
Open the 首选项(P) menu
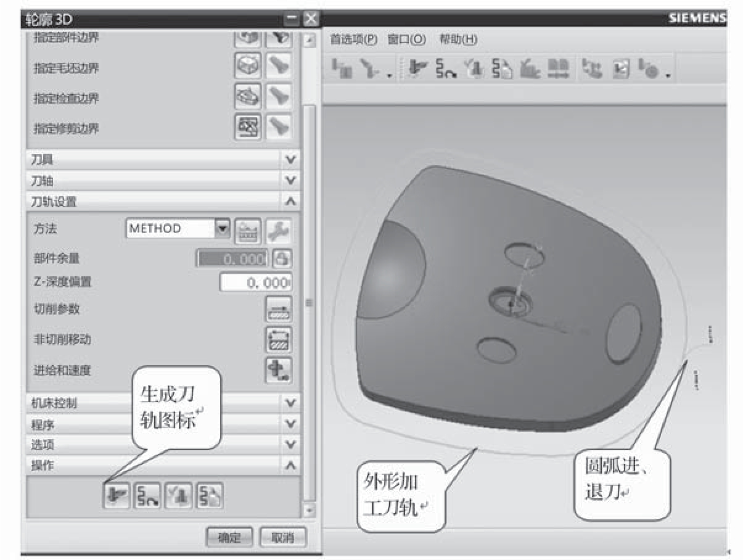pos(353,39)
